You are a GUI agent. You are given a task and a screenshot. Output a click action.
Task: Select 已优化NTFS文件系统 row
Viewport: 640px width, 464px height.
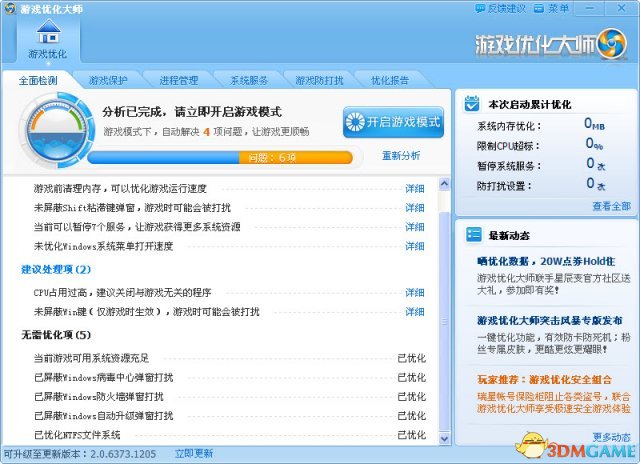tap(229, 435)
